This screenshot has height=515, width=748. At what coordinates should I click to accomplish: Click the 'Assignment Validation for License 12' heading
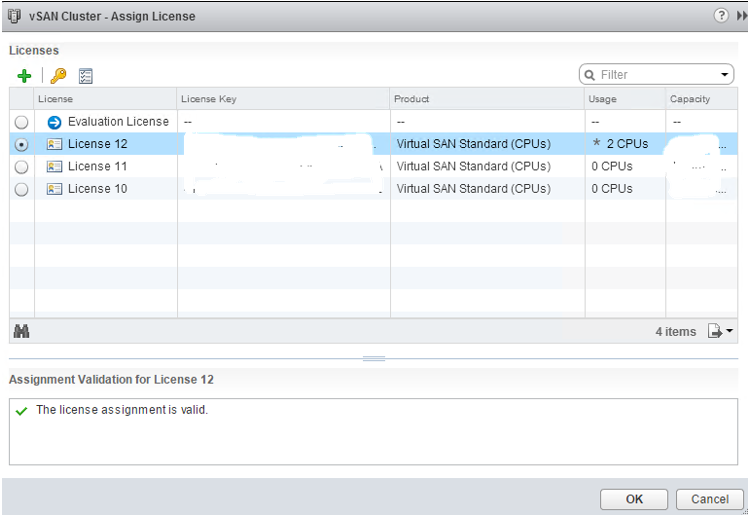click(111, 380)
